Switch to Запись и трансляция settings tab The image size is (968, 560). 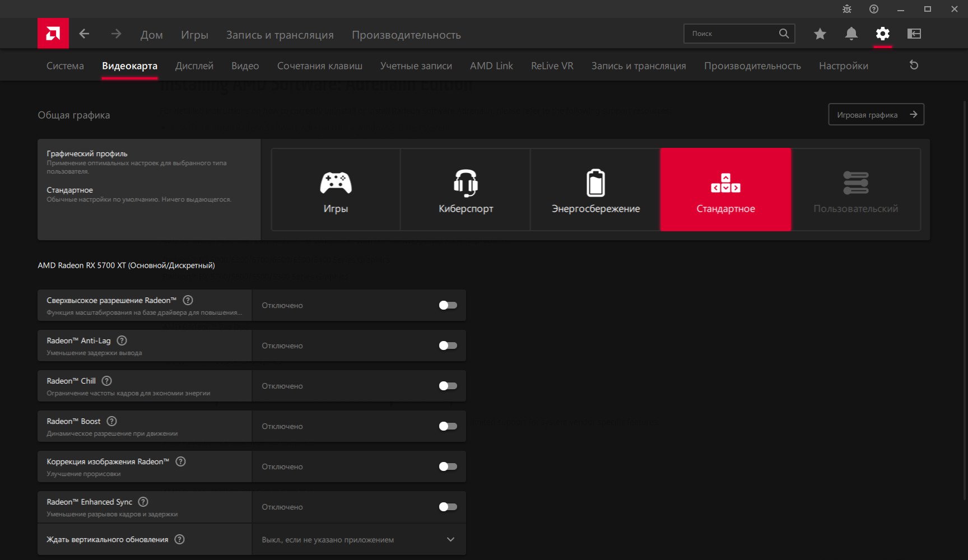639,66
